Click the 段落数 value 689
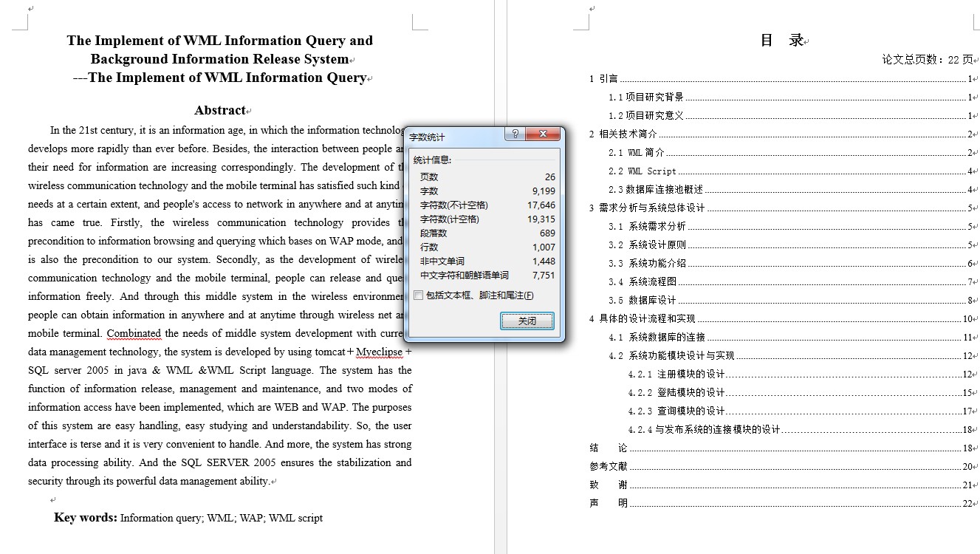 pos(547,233)
